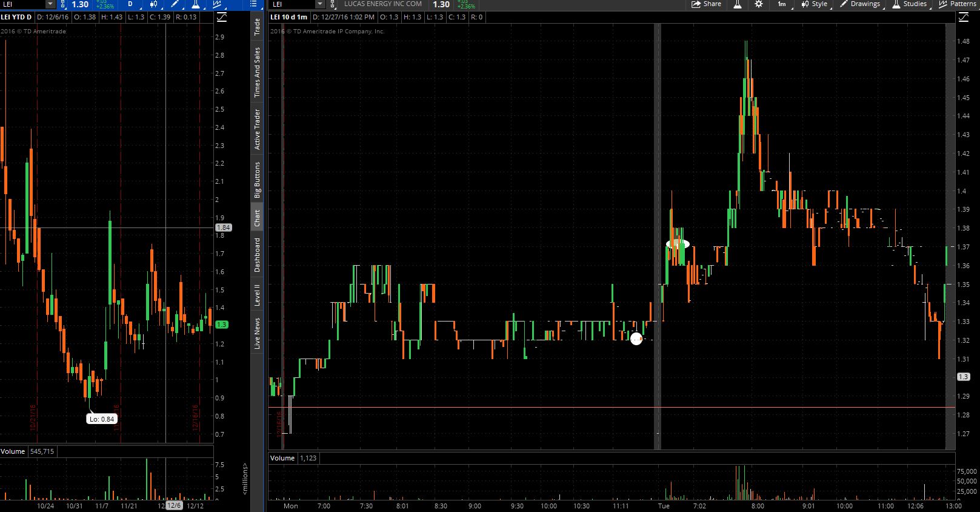Open the Live News side tab
Screen dimensions: 980x512
tap(257, 333)
